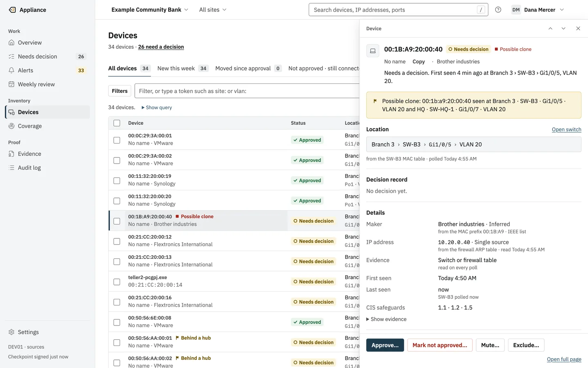Screen dimensions: 588x368
Task: Click the Approve... button
Action: [x=385, y=345]
